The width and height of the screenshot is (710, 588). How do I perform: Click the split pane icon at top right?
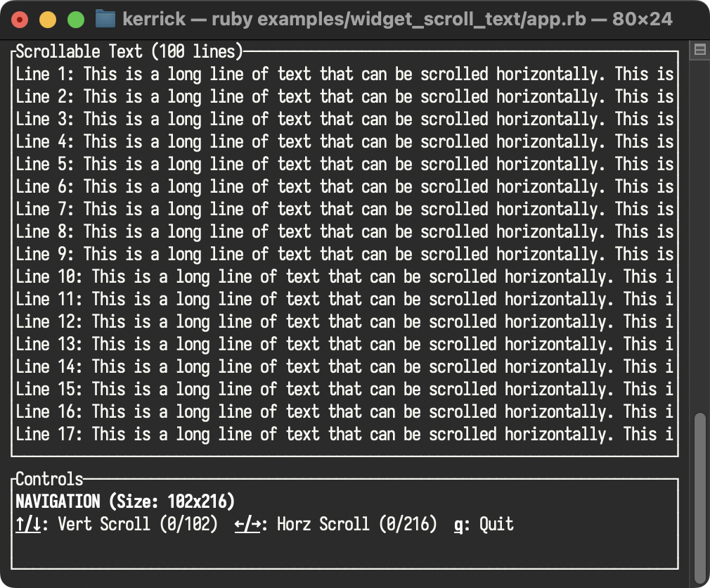[699, 49]
